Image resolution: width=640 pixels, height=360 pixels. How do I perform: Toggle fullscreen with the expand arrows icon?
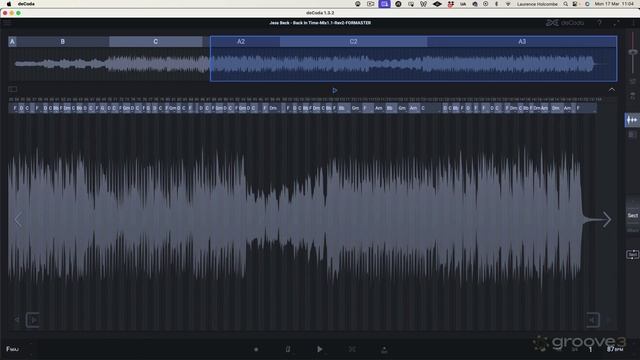coord(616,23)
